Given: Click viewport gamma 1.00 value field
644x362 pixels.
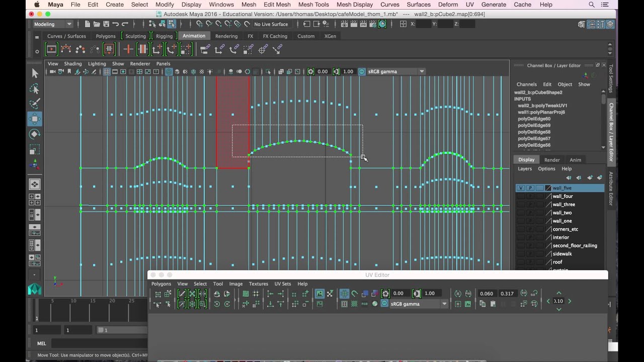Looking at the screenshot, I should tap(348, 71).
